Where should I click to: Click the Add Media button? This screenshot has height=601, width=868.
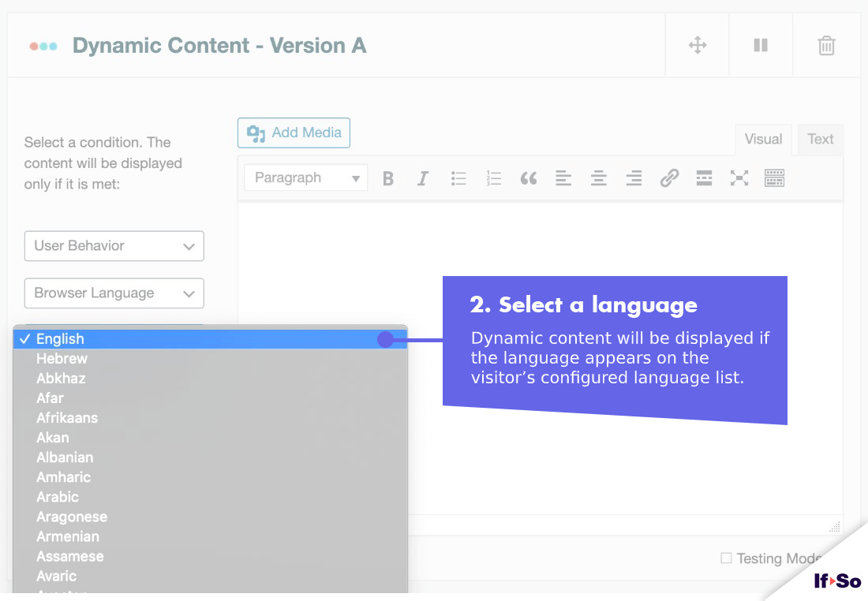coord(294,133)
